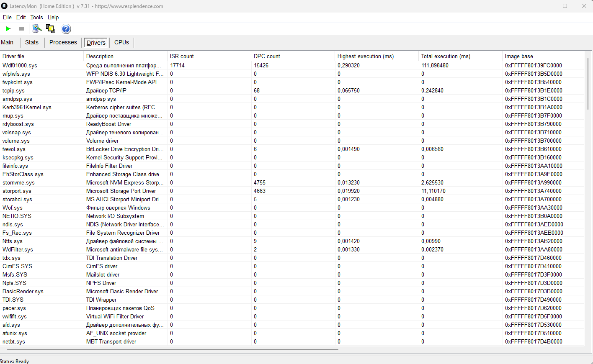The image size is (593, 364).
Task: Select the ksecpkg.sys driver row
Action: tap(292, 157)
